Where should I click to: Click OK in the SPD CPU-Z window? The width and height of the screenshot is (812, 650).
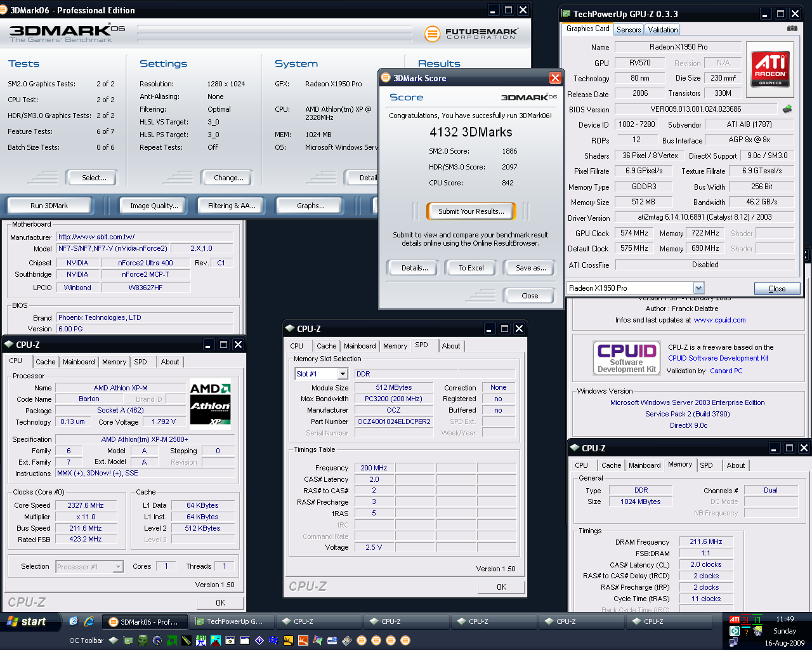[x=501, y=587]
